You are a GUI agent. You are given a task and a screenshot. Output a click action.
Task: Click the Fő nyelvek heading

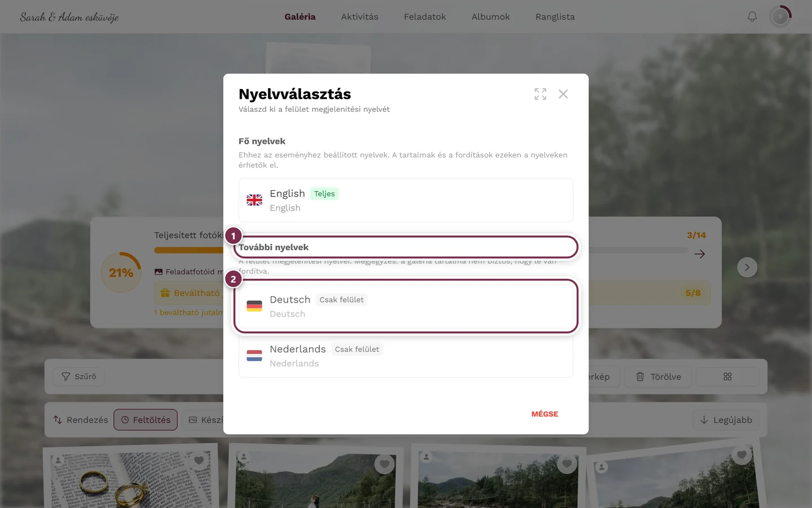[x=262, y=141]
